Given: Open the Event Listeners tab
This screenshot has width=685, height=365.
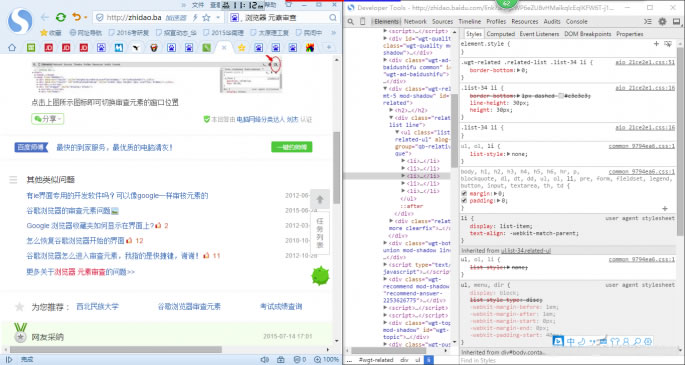Looking at the screenshot, I should click(x=539, y=34).
